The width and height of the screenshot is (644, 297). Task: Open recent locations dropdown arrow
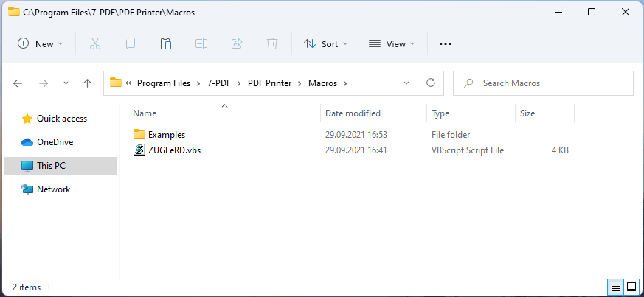click(x=66, y=83)
